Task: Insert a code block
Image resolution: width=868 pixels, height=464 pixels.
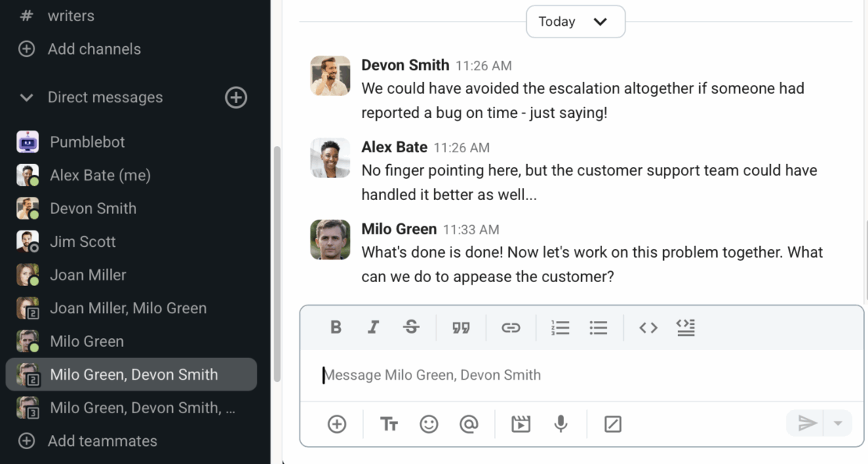Action: (686, 327)
